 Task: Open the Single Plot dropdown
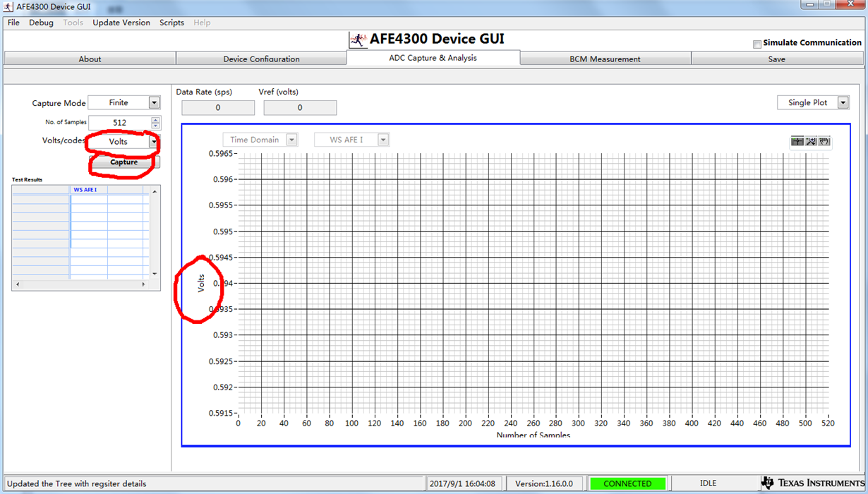(813, 102)
